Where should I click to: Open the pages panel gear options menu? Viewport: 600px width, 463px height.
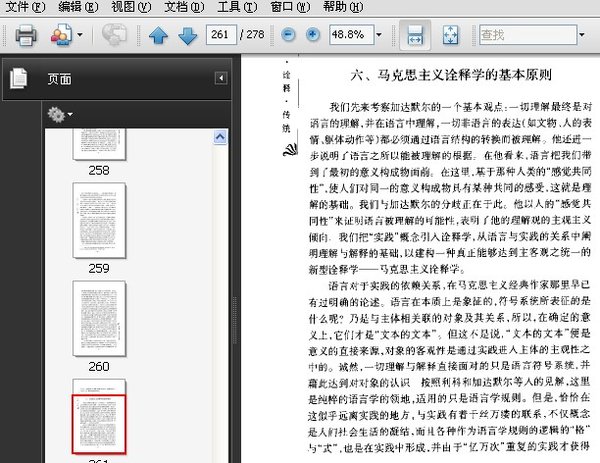[x=60, y=115]
